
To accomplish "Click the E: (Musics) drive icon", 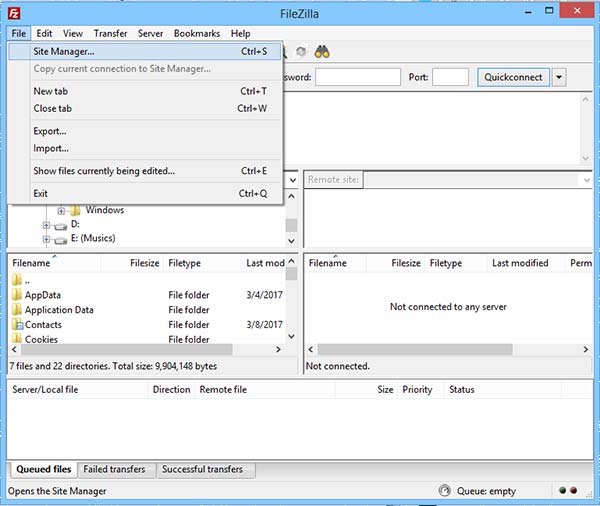I will [60, 240].
